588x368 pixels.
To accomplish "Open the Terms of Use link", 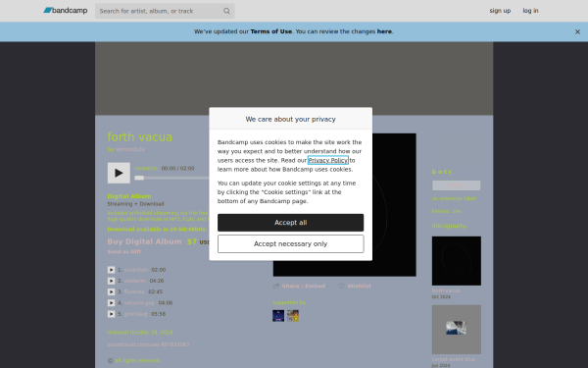I will [271, 31].
